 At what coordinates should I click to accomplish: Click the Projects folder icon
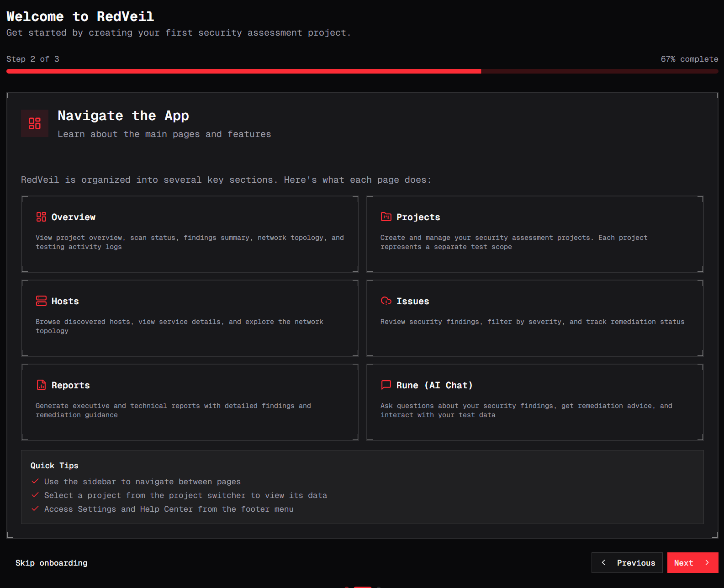(x=386, y=217)
